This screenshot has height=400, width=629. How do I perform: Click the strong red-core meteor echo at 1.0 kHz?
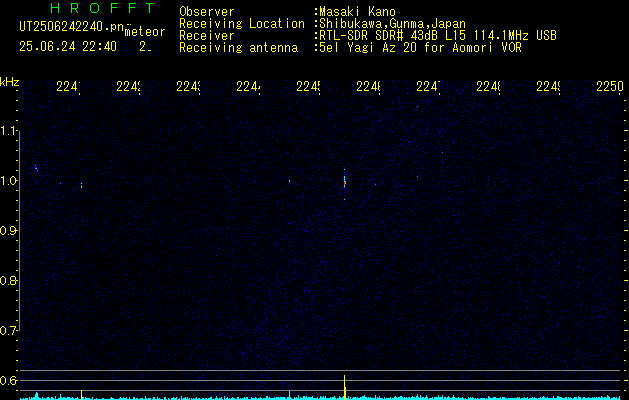(x=345, y=183)
